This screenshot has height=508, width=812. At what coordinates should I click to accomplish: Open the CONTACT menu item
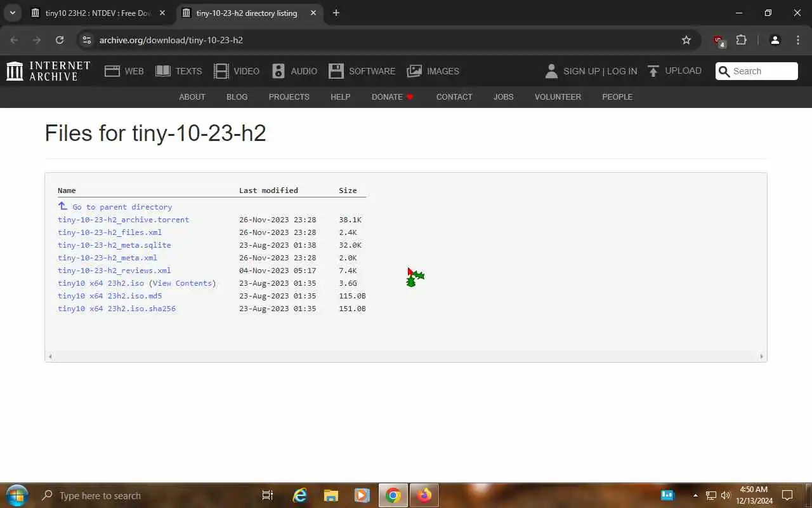point(454,97)
